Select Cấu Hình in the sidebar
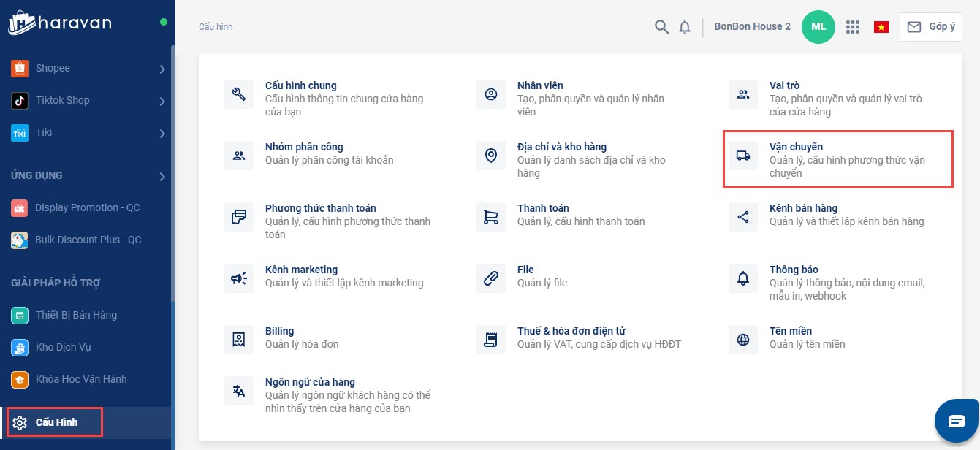Screen dimensions: 980x450 56,422
